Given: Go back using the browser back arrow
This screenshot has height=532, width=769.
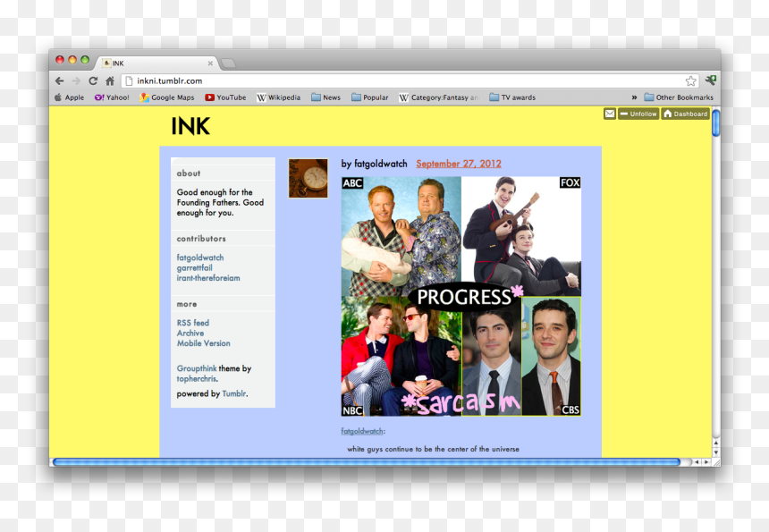Looking at the screenshot, I should coord(59,80).
